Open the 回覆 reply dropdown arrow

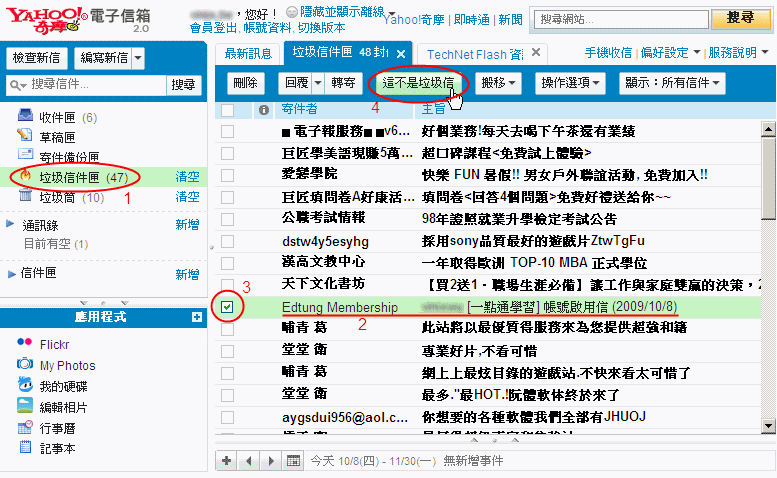click(x=318, y=83)
